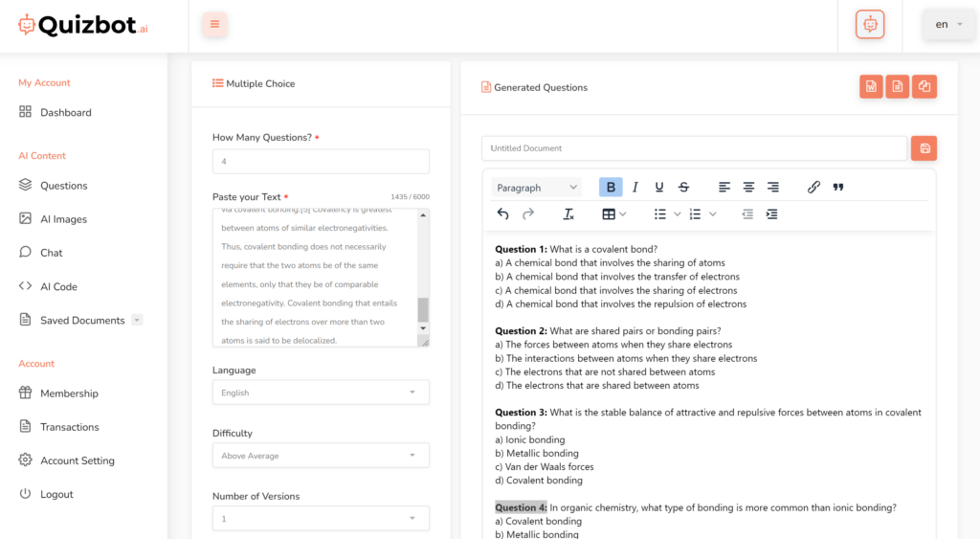Clear text formatting
Screen dimensions: 980x539
tap(568, 214)
